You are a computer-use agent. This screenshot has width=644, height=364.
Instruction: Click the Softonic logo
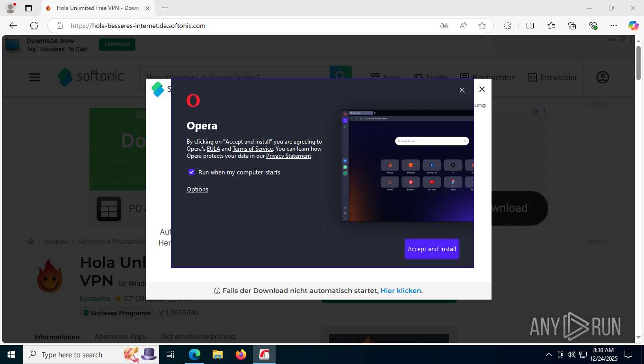click(91, 77)
